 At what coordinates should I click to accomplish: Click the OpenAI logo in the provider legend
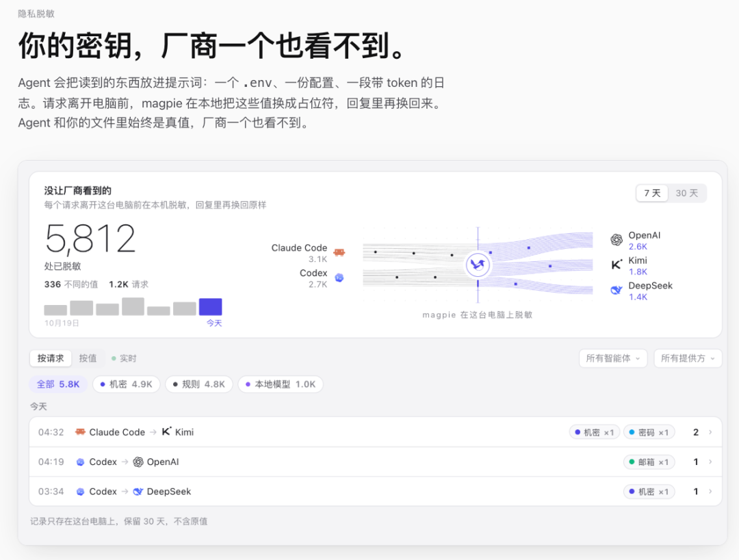[617, 240]
